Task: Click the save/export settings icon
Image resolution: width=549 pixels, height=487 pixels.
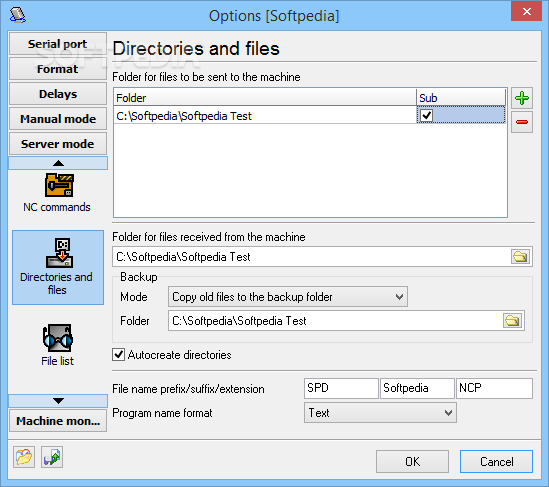Action: point(52,457)
